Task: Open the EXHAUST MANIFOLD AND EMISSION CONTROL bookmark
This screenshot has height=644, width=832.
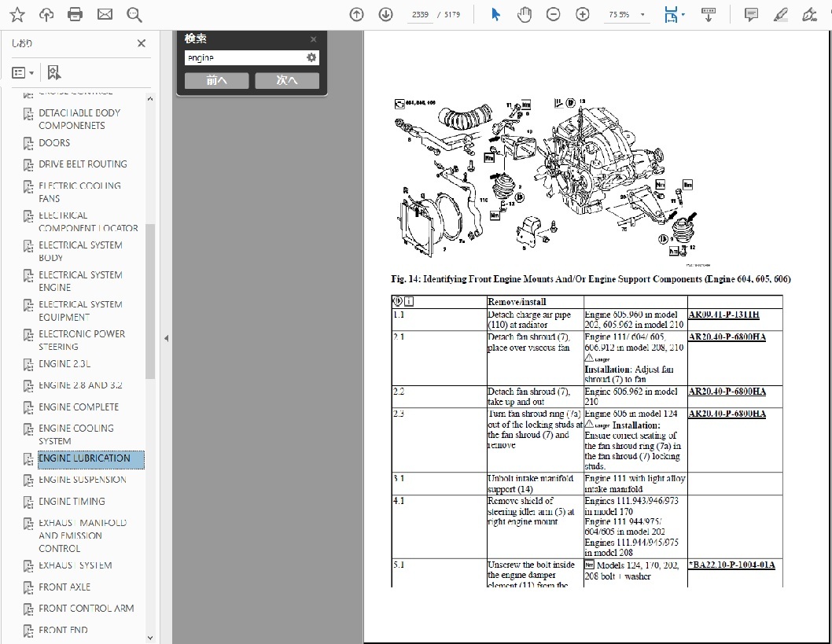Action: 83,535
